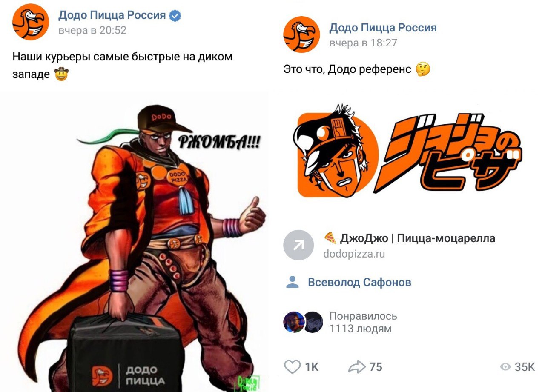Open right post Dodo Pizza avatar
Image resolution: width=545 pixels, height=392 pixels.
301,34
